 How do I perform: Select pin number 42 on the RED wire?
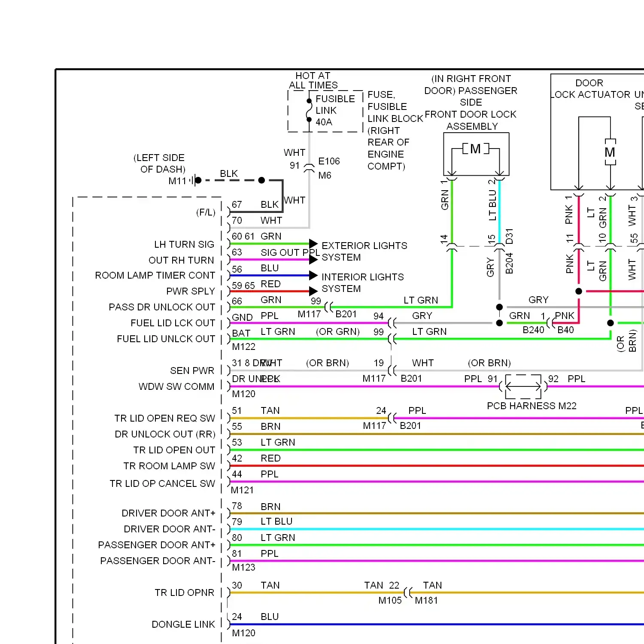pyautogui.click(x=237, y=458)
